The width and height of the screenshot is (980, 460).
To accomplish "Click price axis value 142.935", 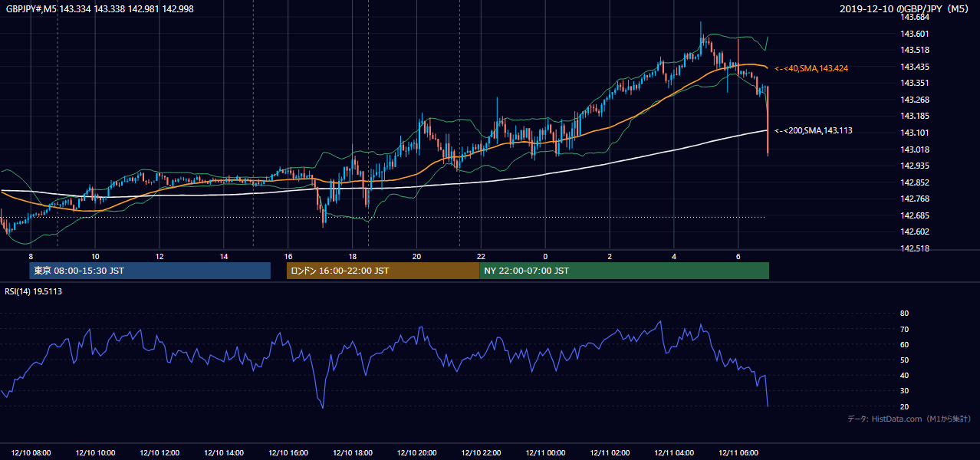I will 915,166.
